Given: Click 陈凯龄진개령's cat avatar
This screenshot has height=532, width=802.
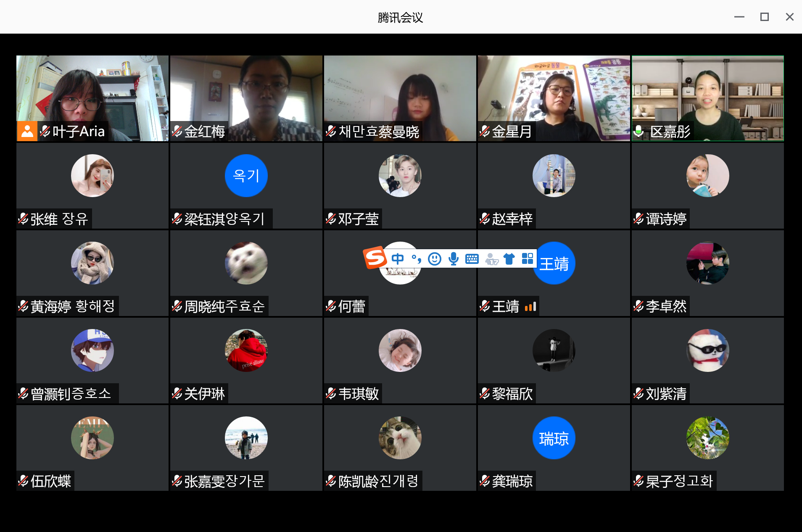Looking at the screenshot, I should pos(400,438).
